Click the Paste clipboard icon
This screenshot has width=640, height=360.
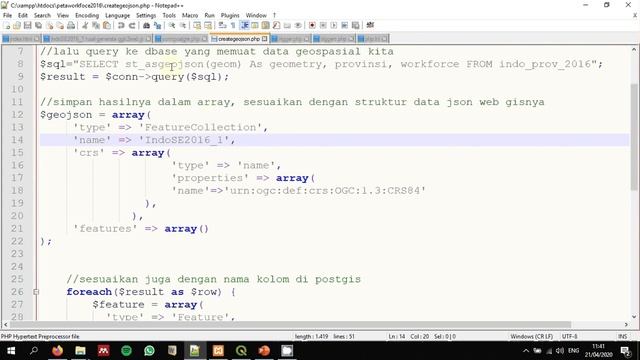coord(107,25)
